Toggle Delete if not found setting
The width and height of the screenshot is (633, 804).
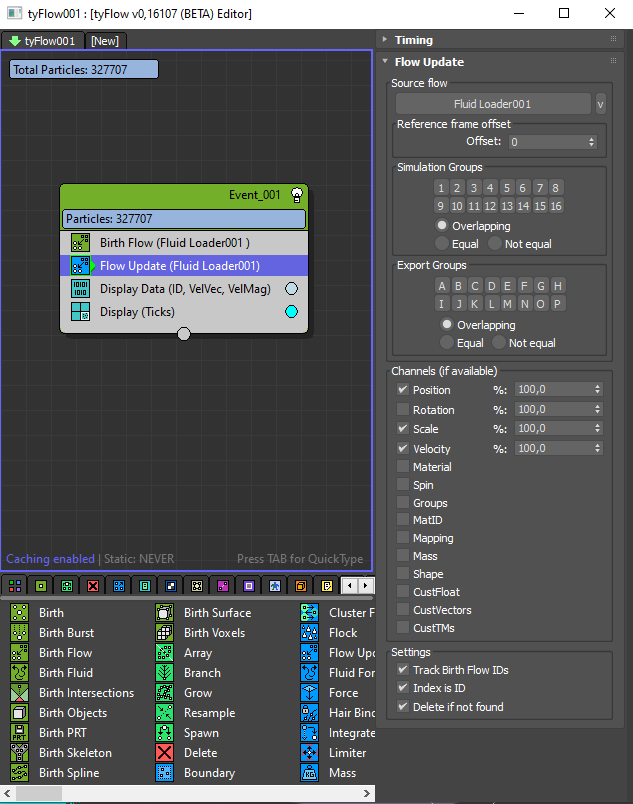click(403, 707)
